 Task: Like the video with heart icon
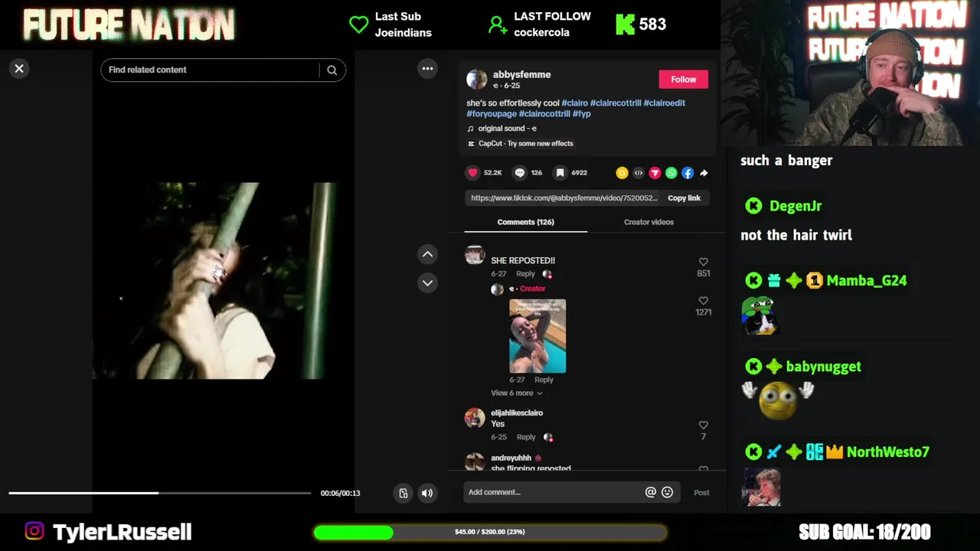coord(472,173)
